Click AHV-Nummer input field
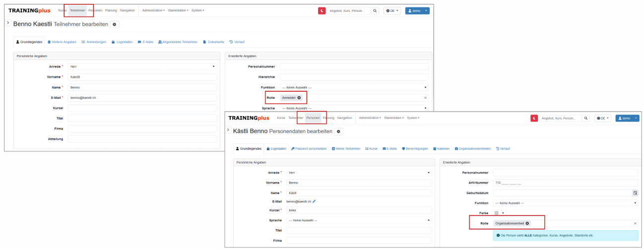 coord(565,183)
